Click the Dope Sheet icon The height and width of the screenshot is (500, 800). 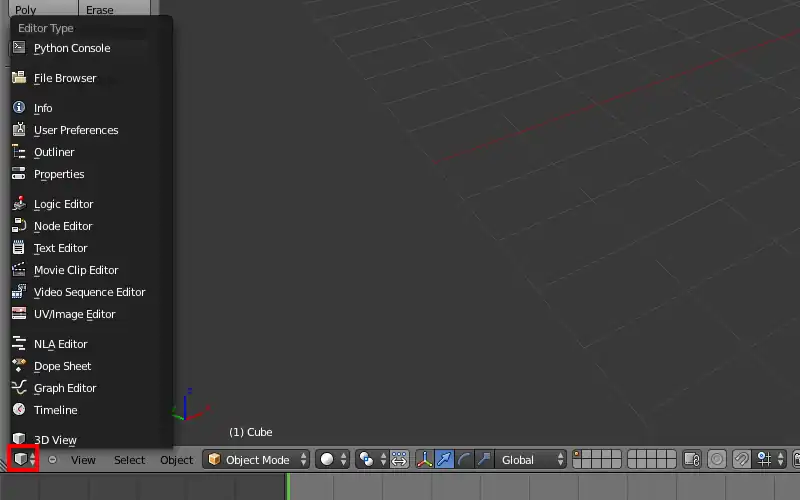[19, 366]
